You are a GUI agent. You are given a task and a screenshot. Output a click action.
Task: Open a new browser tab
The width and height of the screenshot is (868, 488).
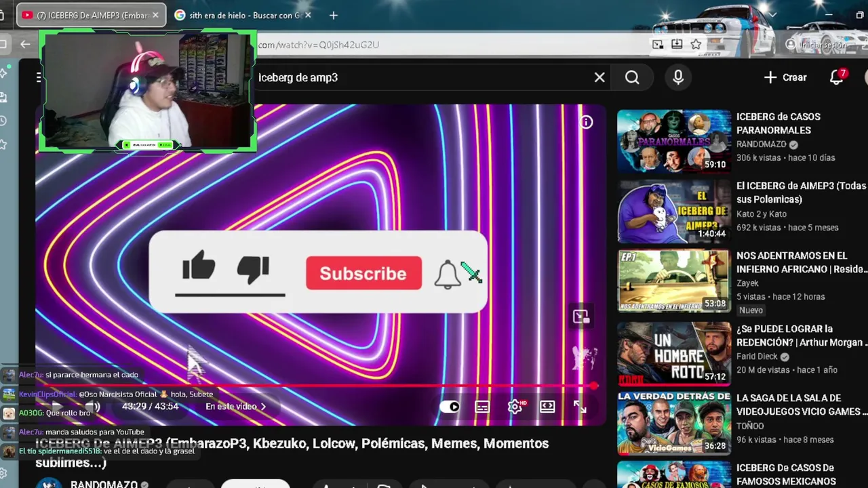pyautogui.click(x=333, y=15)
